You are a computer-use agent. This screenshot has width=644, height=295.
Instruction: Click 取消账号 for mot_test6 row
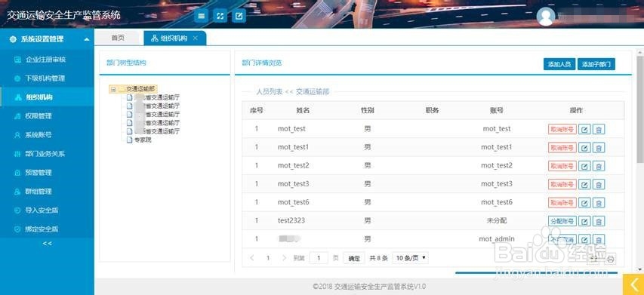(x=562, y=203)
